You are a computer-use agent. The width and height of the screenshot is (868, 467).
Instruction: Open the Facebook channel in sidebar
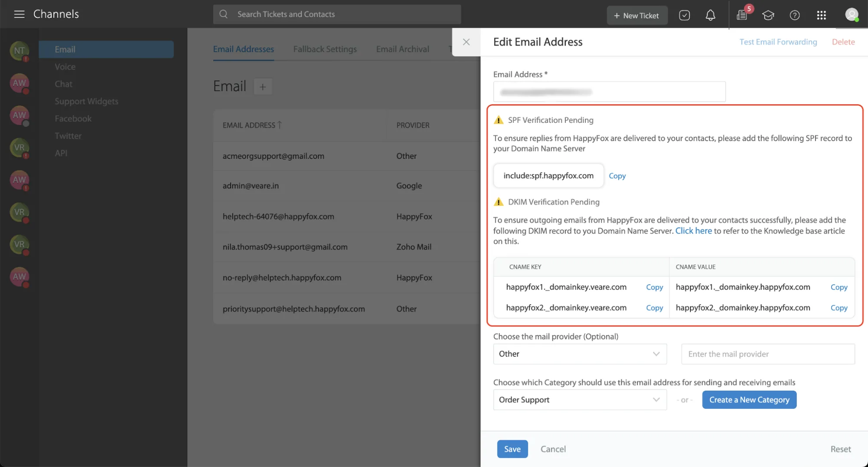[x=73, y=118]
